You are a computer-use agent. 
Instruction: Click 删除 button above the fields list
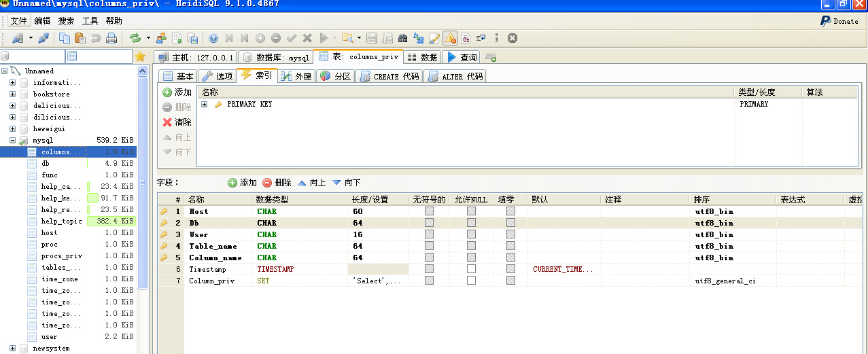pos(277,183)
